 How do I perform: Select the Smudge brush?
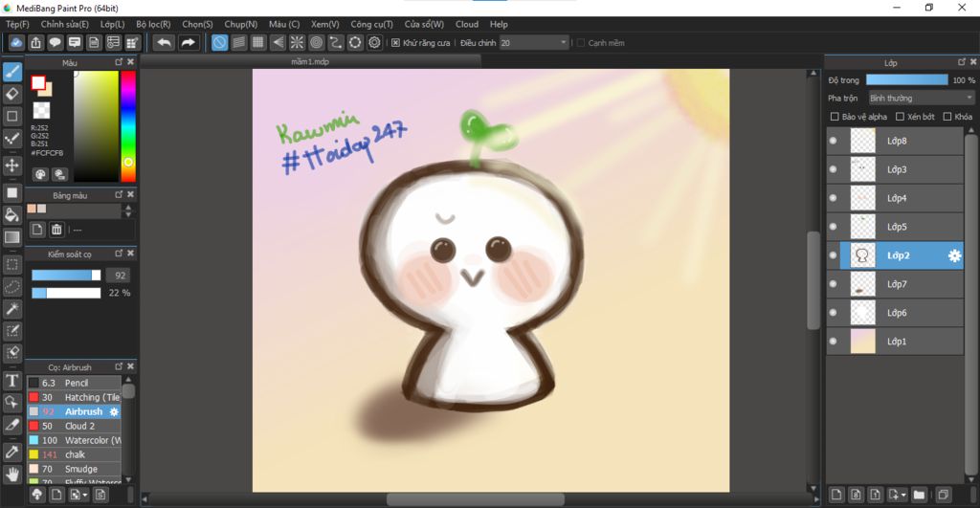point(74,470)
